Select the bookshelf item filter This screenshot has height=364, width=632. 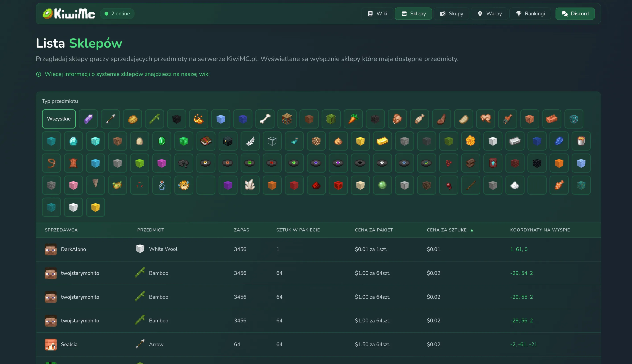(287, 119)
